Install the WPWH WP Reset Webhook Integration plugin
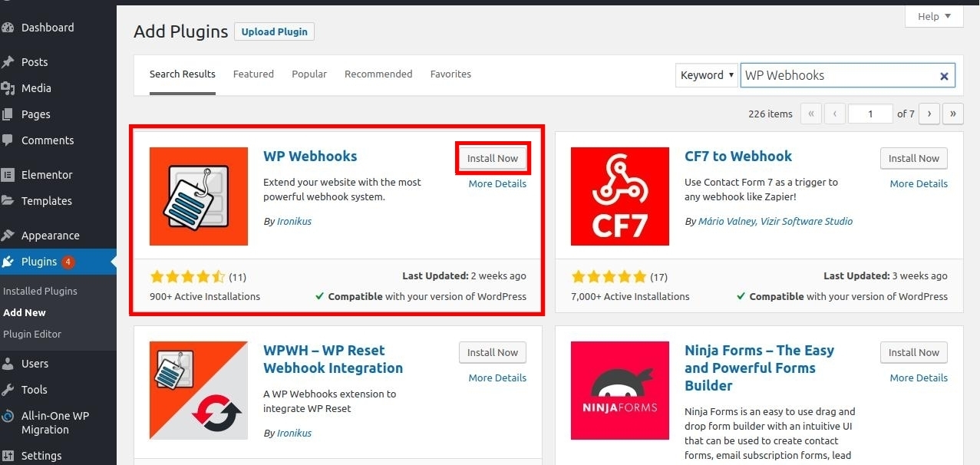980x465 pixels. [x=493, y=352]
